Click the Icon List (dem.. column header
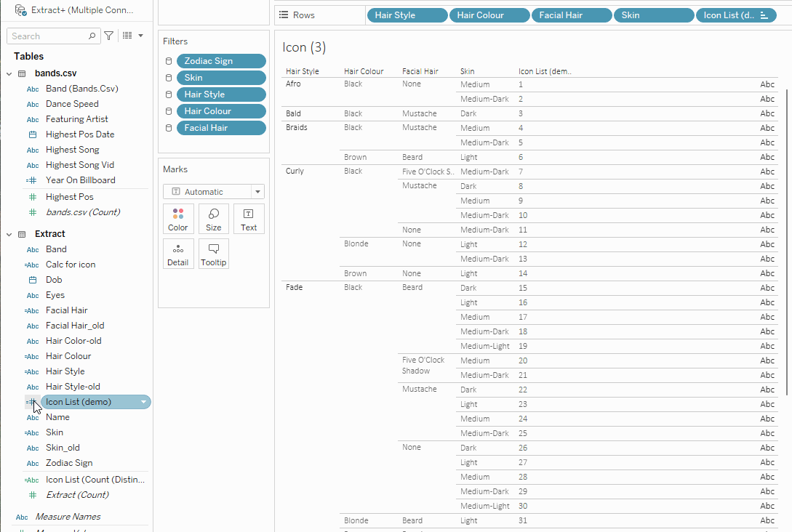This screenshot has width=792, height=532. click(x=545, y=72)
